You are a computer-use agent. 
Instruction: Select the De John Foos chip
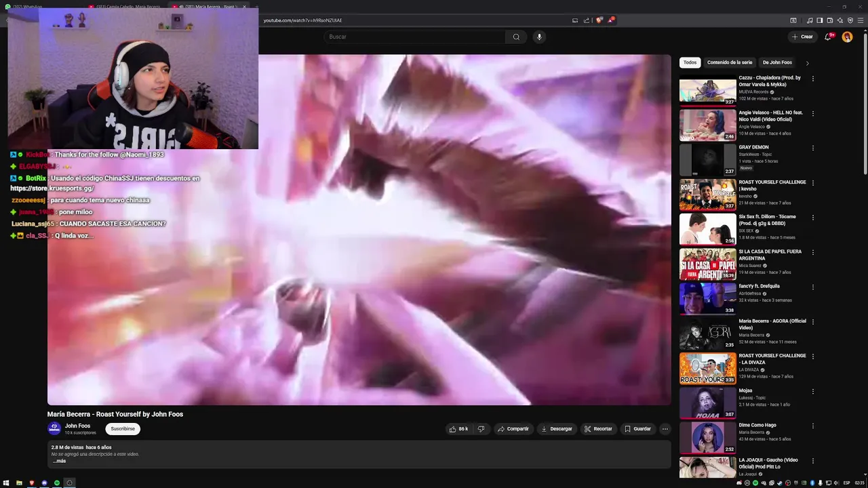[x=777, y=62]
